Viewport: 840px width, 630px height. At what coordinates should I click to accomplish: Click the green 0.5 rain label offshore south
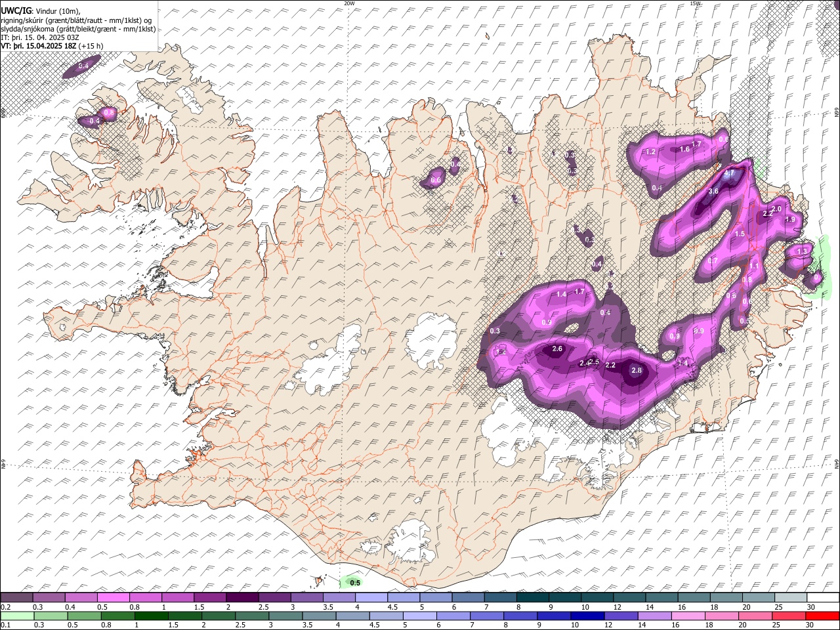355,582
